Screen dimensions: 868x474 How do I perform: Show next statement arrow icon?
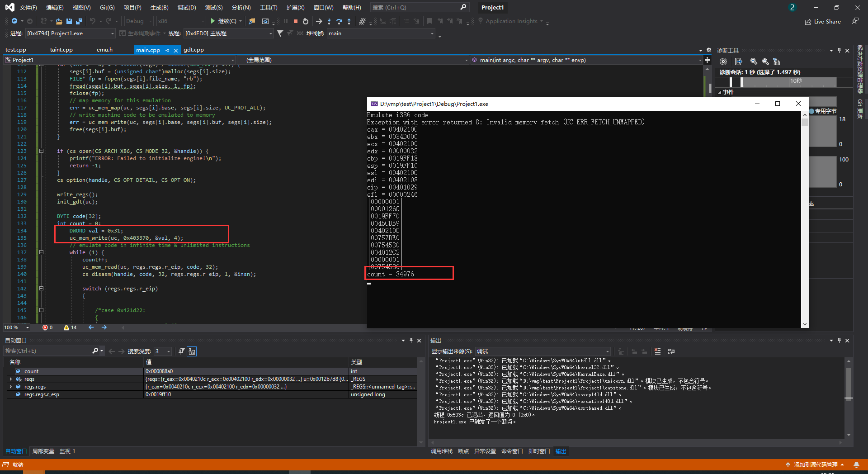pos(319,21)
